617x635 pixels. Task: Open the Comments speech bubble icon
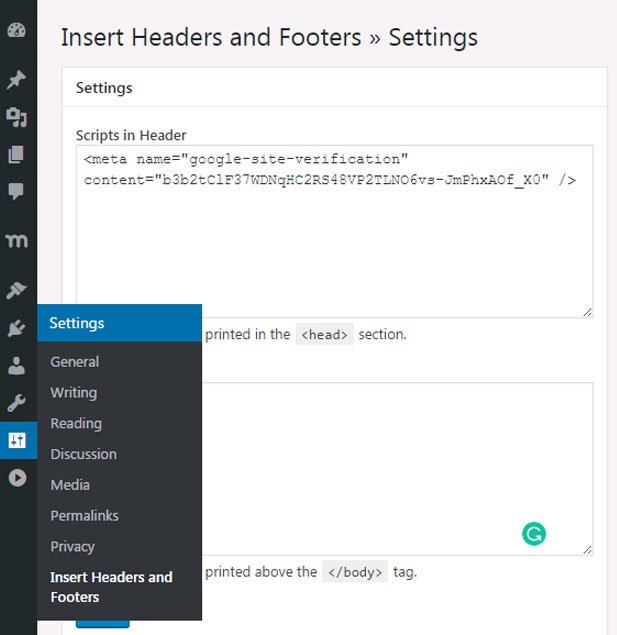[16, 191]
